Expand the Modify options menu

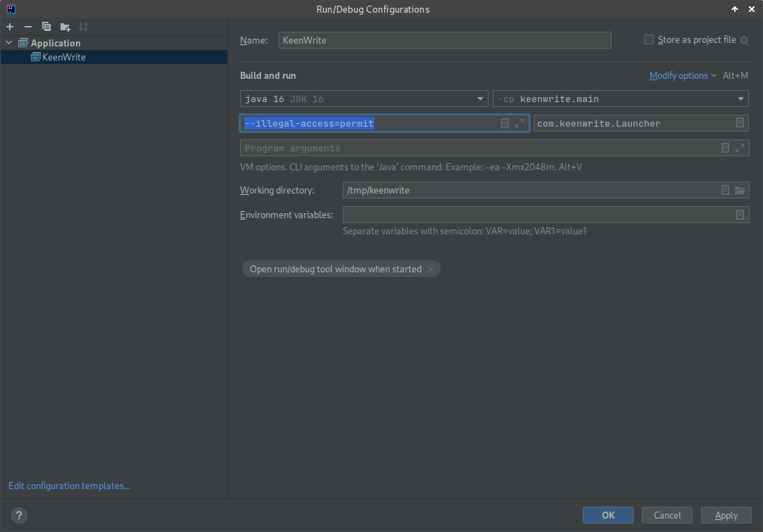682,75
